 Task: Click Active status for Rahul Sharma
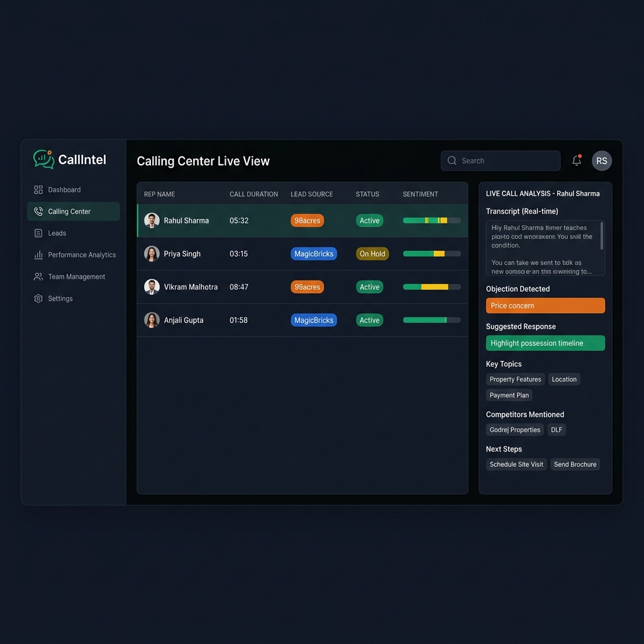tap(369, 221)
